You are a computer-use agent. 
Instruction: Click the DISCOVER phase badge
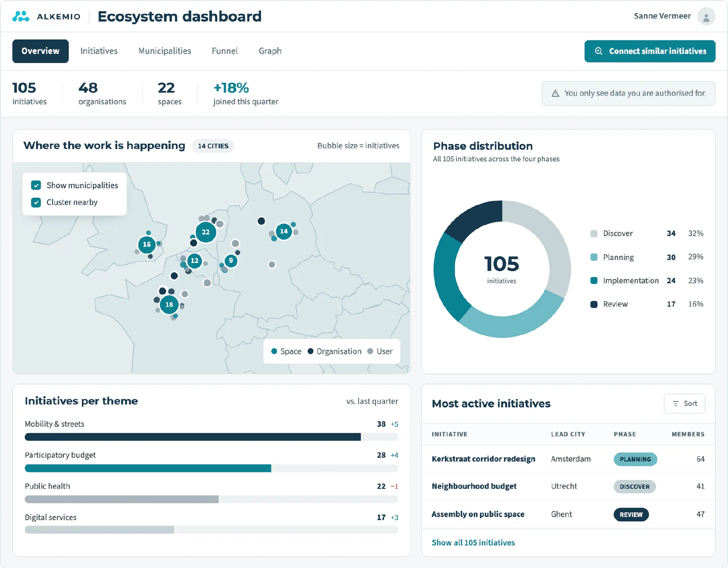pyautogui.click(x=635, y=487)
